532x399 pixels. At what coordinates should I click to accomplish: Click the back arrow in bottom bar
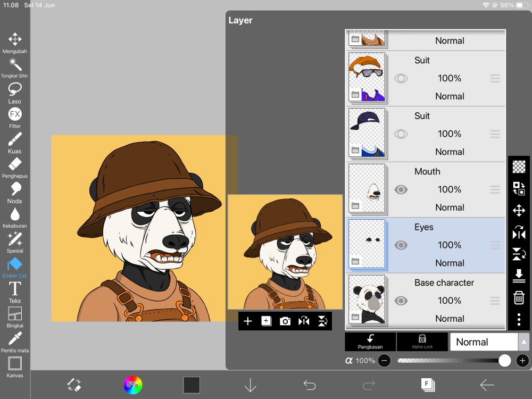(x=487, y=385)
